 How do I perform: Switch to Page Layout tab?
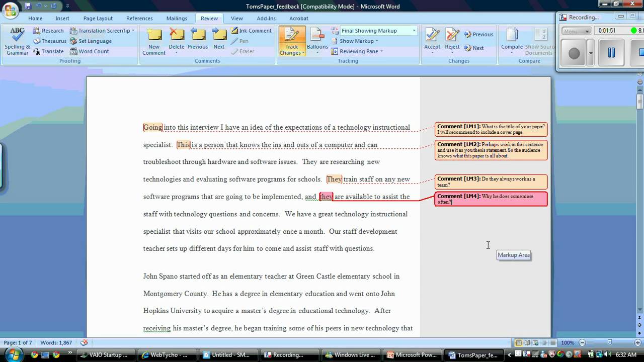[98, 18]
